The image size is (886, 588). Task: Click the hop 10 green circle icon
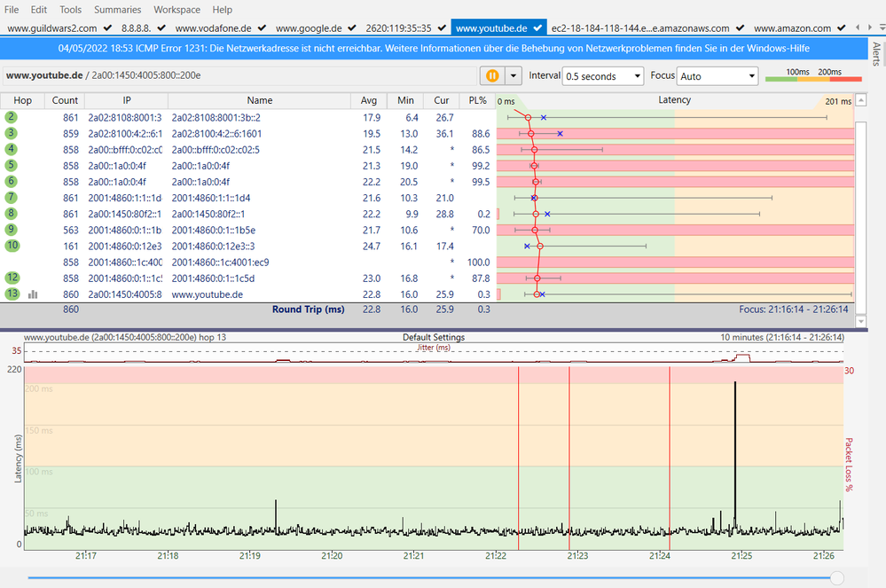coord(12,246)
